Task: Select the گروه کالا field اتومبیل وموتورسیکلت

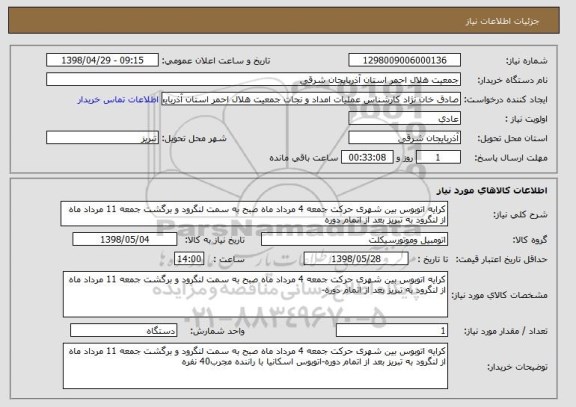Action: tap(354, 240)
